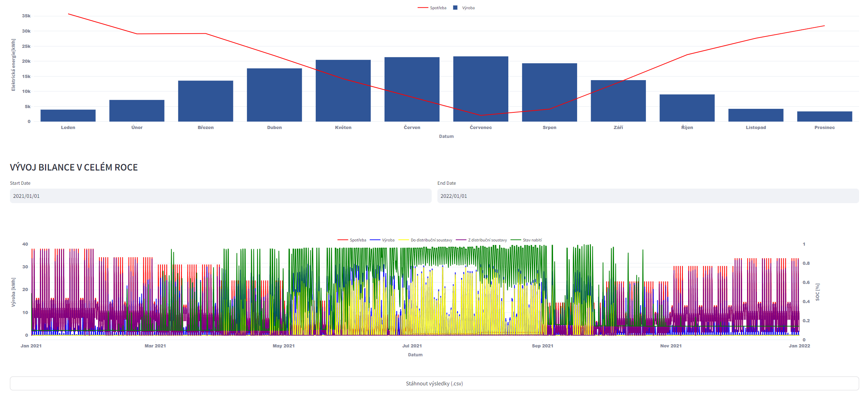Click the Nov 2021 tick on the timeline axis

coord(671,346)
